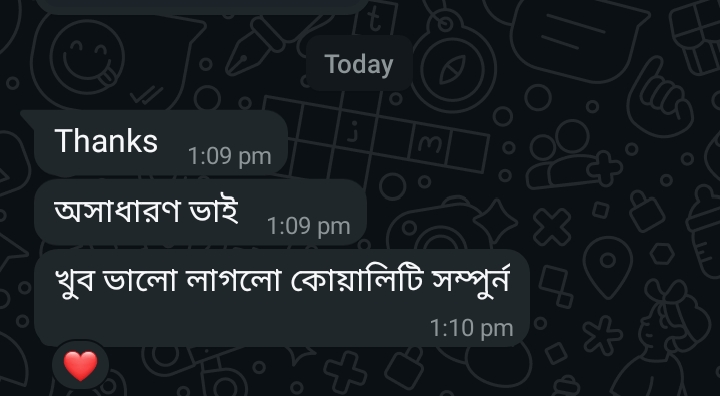This screenshot has width=720, height=396.
Task: Click the 1:10 pm timestamp
Action: (472, 328)
